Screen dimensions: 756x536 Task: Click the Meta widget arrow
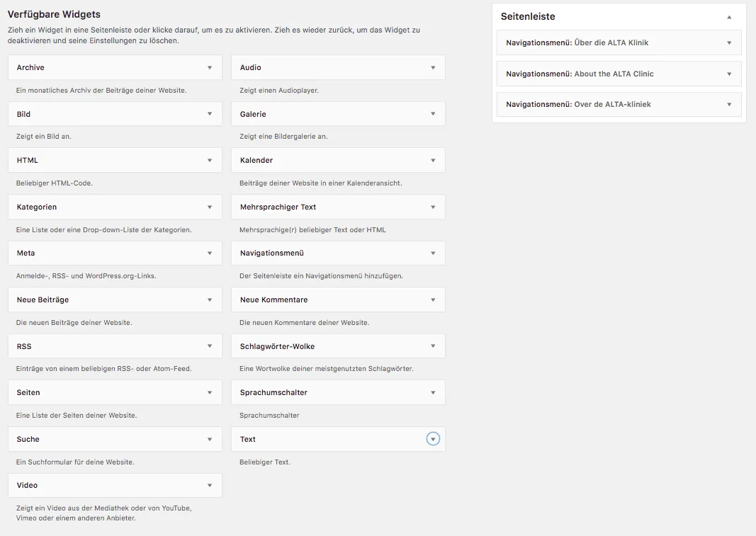(210, 253)
